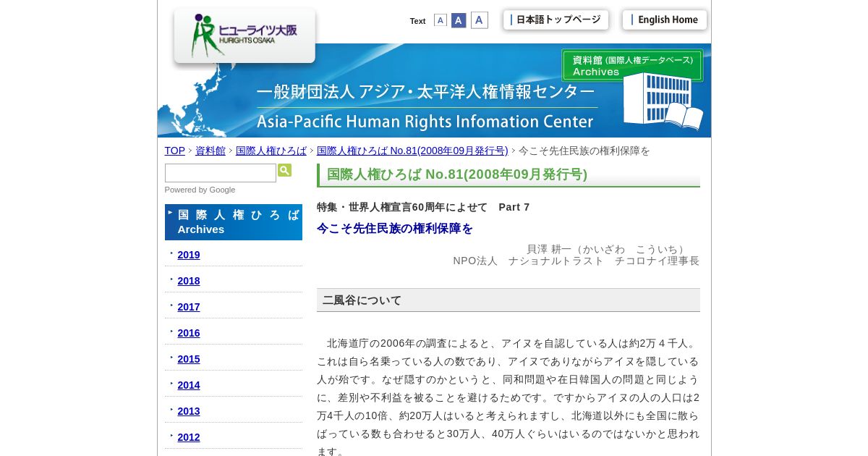
Task: Open the 2013 archive link
Action: click(189, 411)
